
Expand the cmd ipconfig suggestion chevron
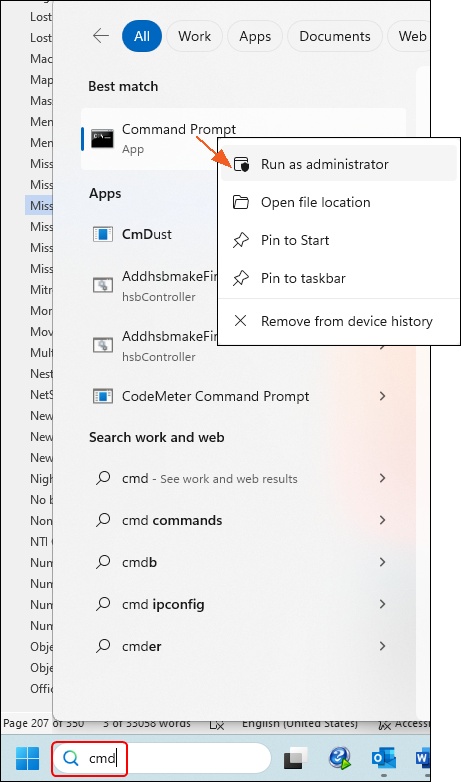click(x=382, y=604)
